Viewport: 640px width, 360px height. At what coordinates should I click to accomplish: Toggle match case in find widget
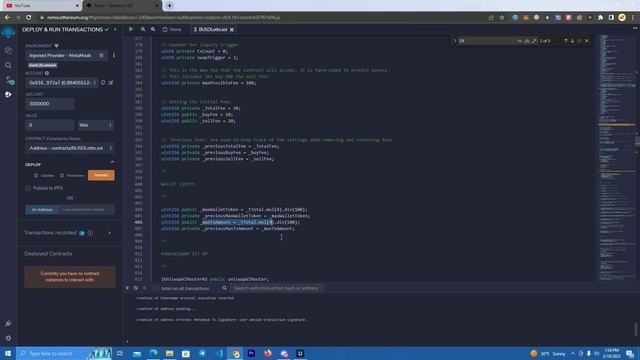[520, 41]
